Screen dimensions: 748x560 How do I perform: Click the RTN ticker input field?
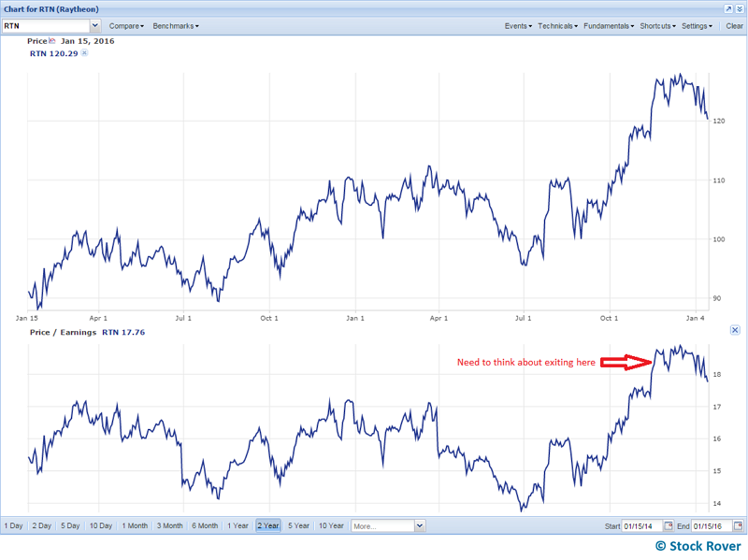46,26
